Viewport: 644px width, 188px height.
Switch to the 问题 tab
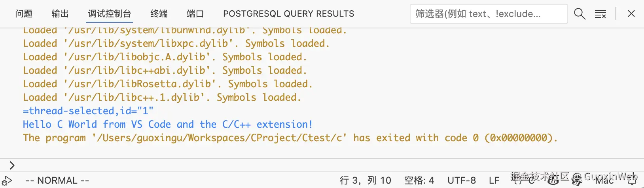[x=24, y=14]
